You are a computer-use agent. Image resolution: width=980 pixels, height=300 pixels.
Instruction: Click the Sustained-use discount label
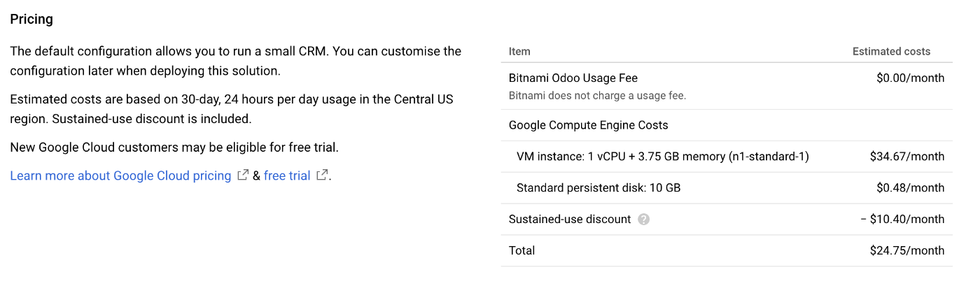[x=570, y=220]
